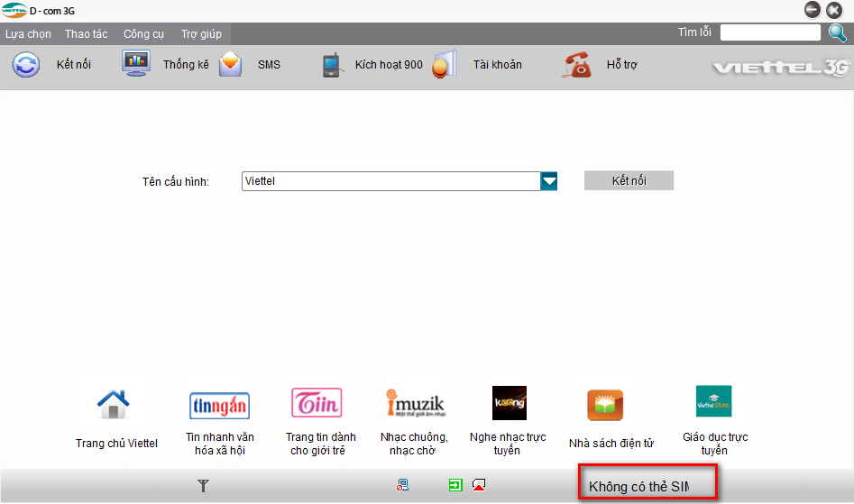
Task: Select the SMS toolbar label
Action: click(269, 64)
